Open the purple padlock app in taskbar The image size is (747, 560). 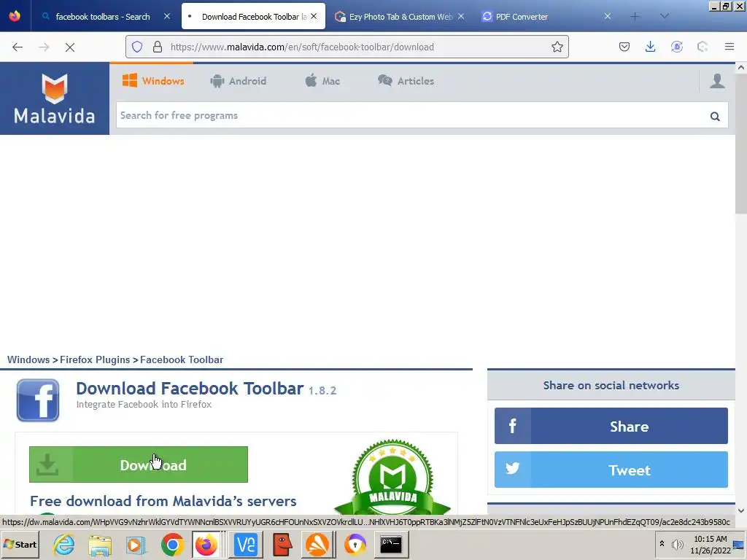click(355, 544)
